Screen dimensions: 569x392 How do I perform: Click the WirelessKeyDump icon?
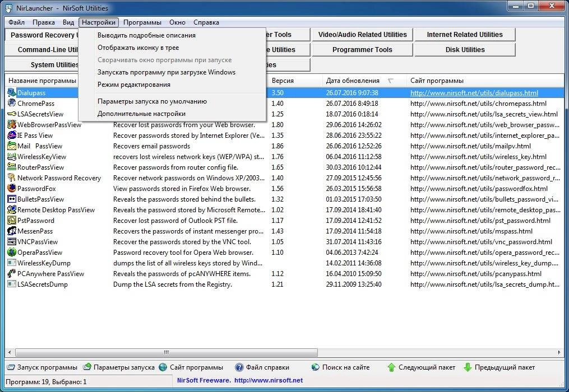point(12,263)
